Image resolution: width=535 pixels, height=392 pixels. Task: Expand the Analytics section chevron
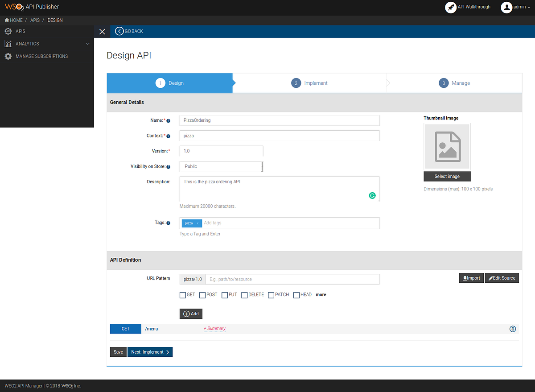click(87, 43)
